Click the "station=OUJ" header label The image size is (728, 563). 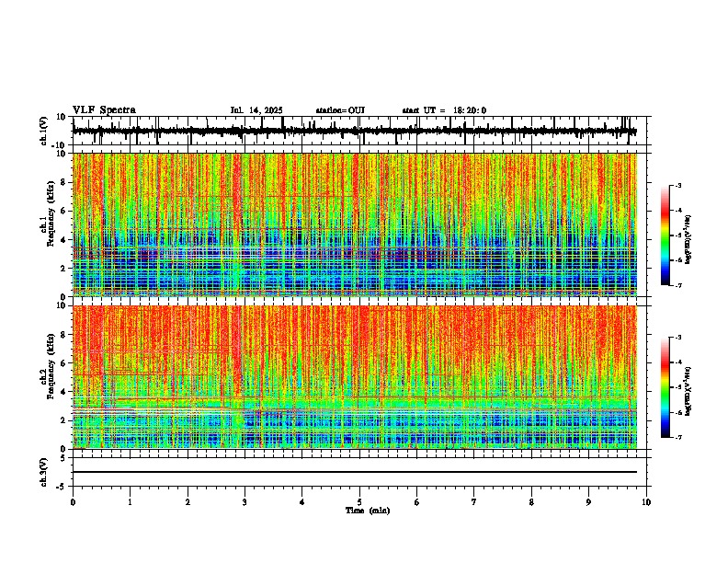click(x=340, y=110)
